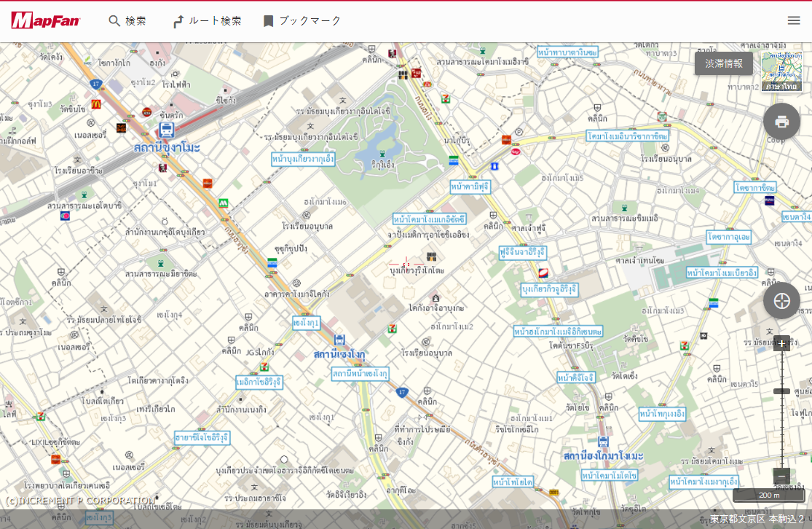Click the หน้าคิจิโจจิ label
812x529 pixels.
click(x=576, y=377)
